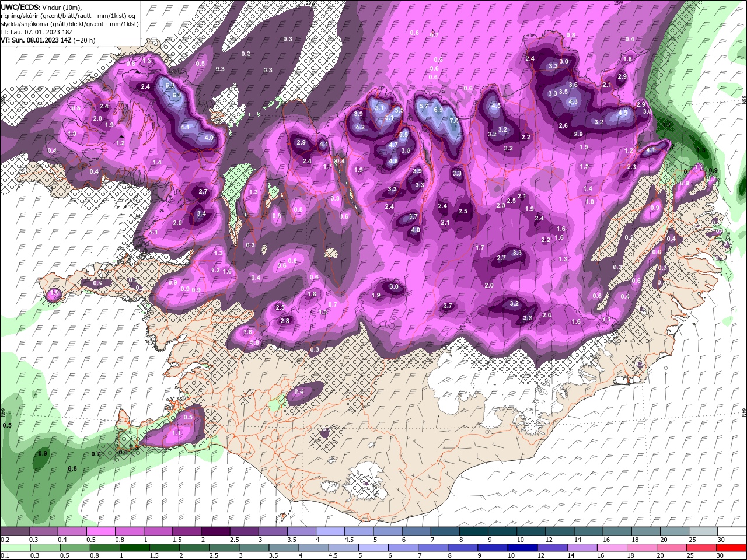
Task: Click the 0.1 label in the rain legend
Action: point(4,555)
